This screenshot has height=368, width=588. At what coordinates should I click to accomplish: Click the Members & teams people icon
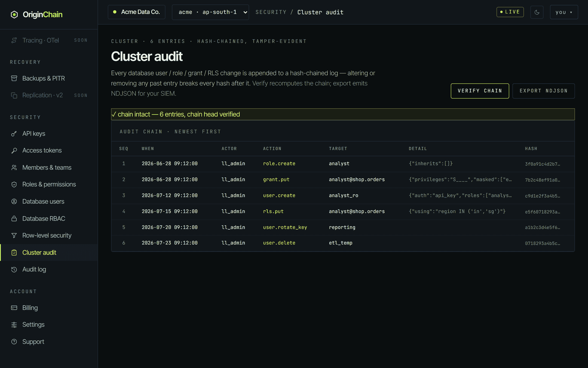(x=14, y=167)
